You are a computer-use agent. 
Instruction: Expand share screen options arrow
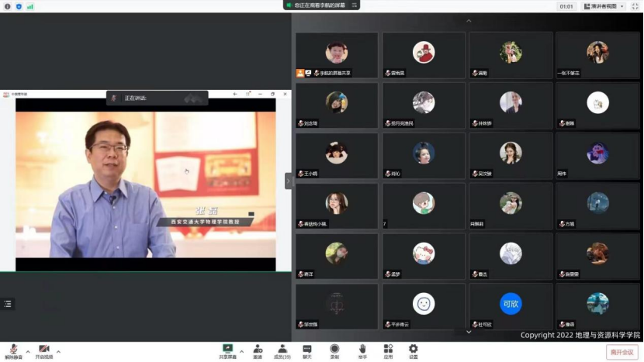coord(241,352)
